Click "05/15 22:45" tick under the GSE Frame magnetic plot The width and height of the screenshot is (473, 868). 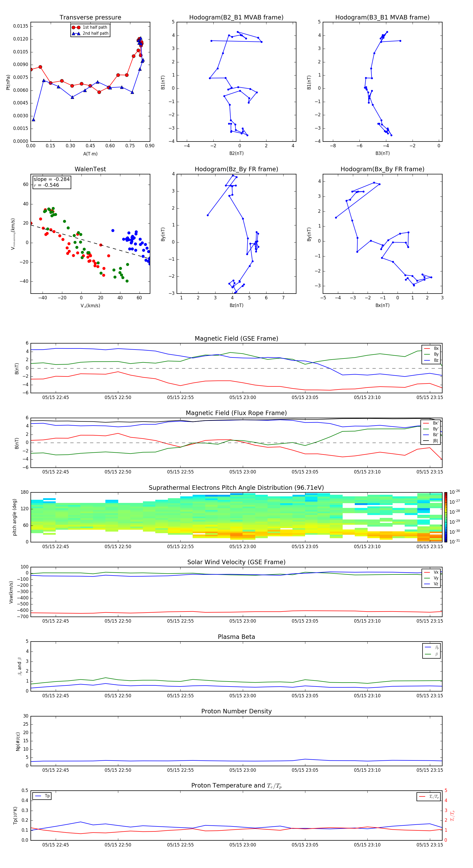pyautogui.click(x=55, y=398)
